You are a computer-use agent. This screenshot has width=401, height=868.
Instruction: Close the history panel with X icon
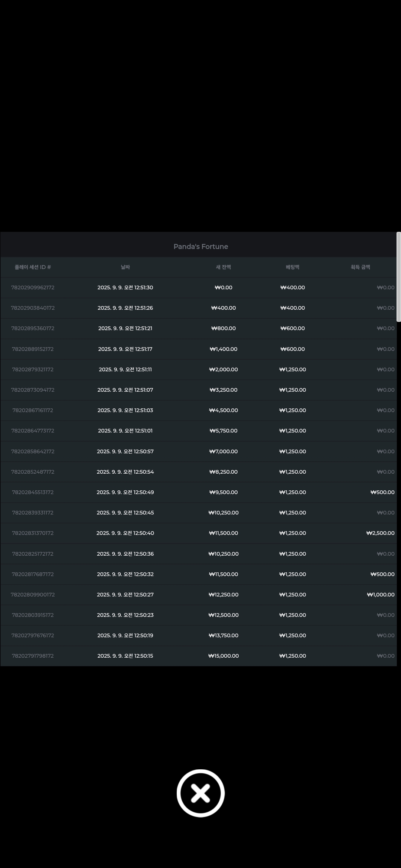click(x=200, y=793)
